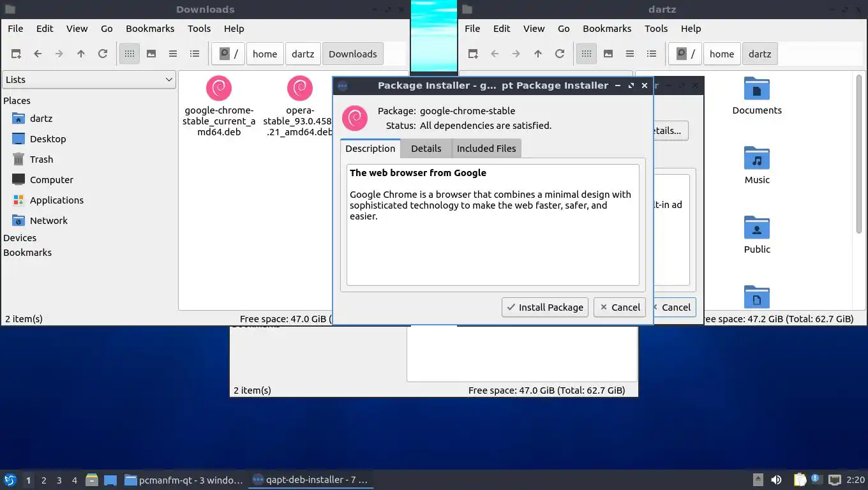Open Trash from Places sidebar
Screen dimensions: 868x490
[x=41, y=160]
